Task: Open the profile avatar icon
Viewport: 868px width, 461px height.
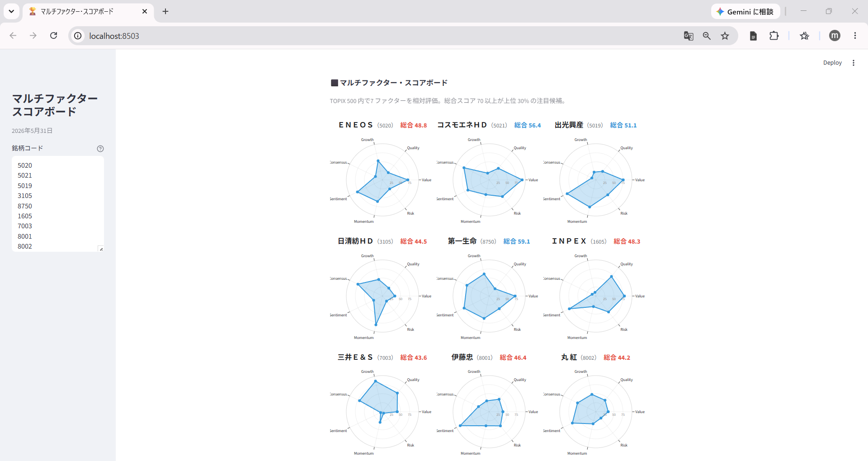Action: point(835,36)
